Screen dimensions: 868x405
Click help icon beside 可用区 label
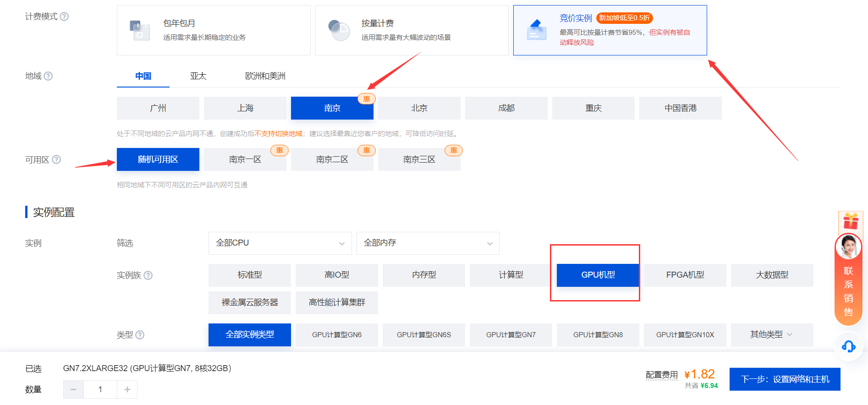coord(56,159)
